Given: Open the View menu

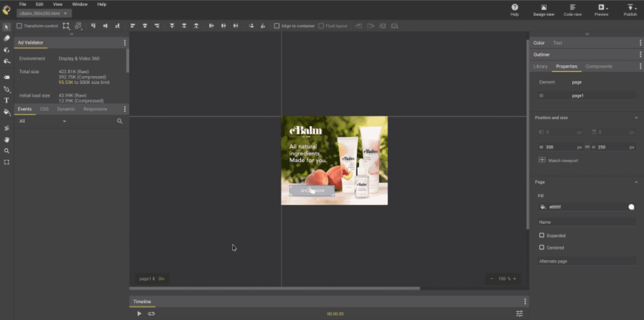Looking at the screenshot, I should click(57, 4).
